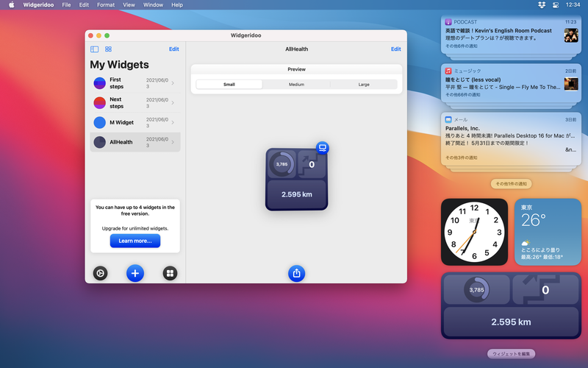
Task: Open the Edit menu in menu bar
Action: (x=84, y=5)
